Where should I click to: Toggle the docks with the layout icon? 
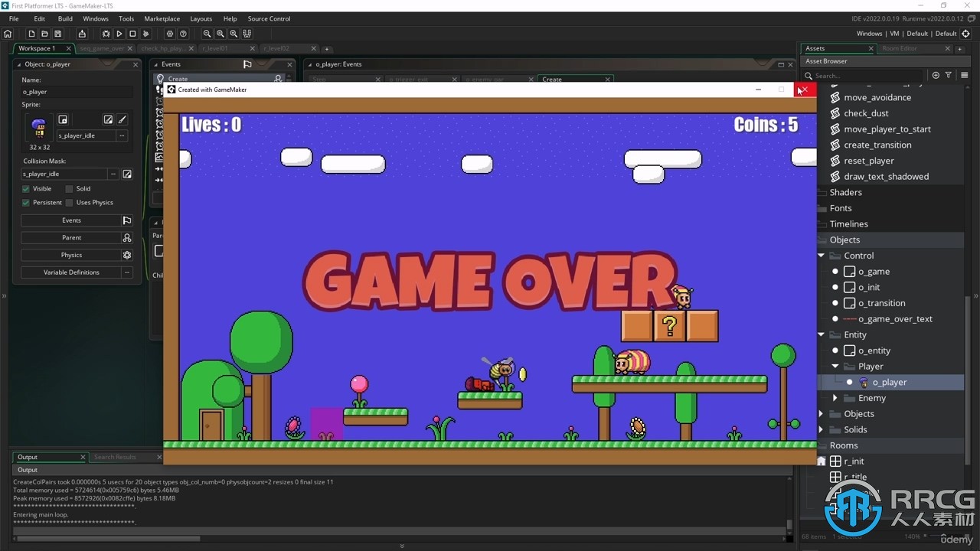click(x=247, y=34)
